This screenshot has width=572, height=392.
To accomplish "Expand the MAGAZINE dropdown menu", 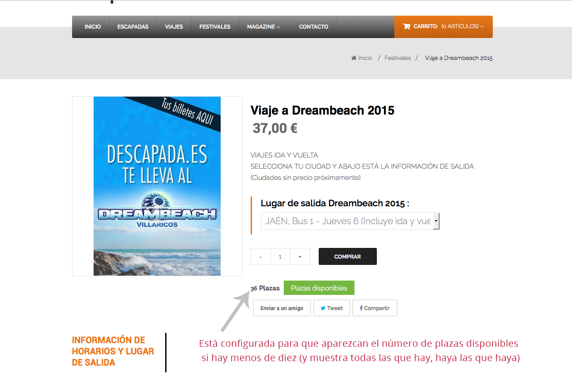I will [264, 27].
